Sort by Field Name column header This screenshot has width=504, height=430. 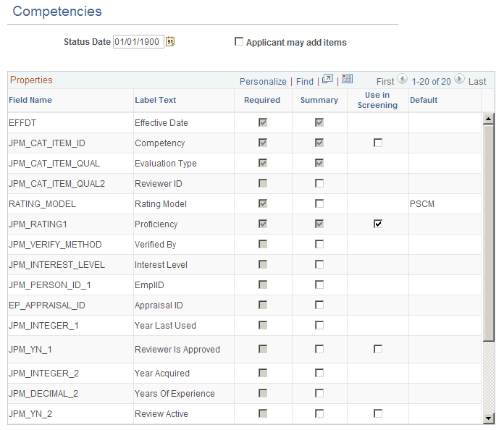(x=30, y=100)
